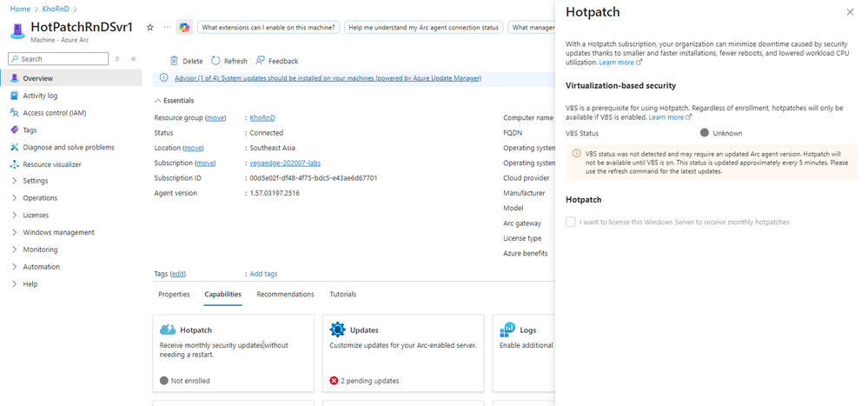Click the Advisor info icon
Screen dimensions: 868x406
[x=164, y=78]
